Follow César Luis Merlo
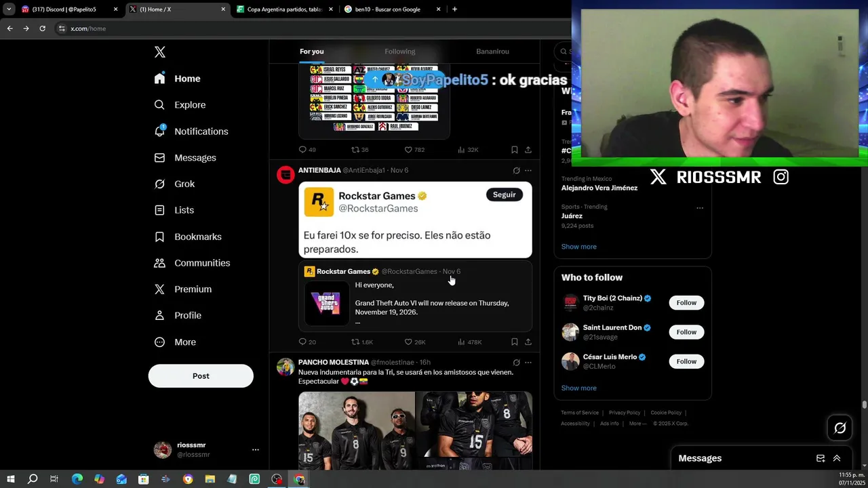The image size is (868, 488). pyautogui.click(x=686, y=361)
